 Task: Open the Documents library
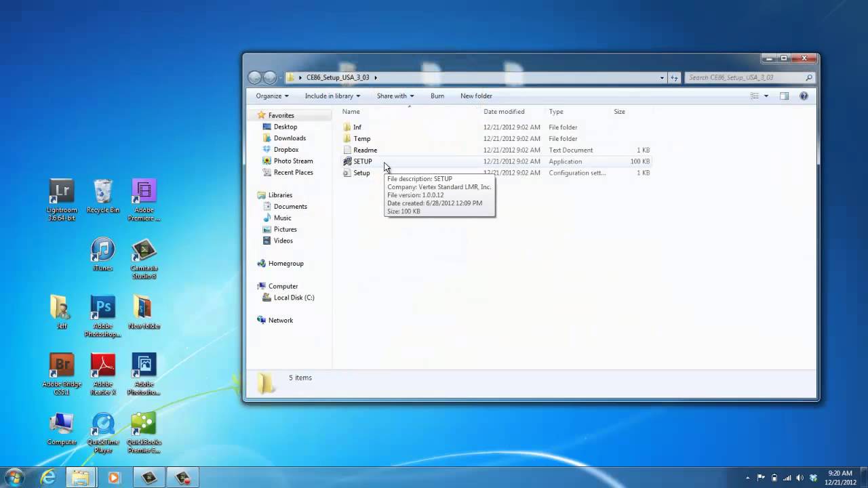coord(290,207)
